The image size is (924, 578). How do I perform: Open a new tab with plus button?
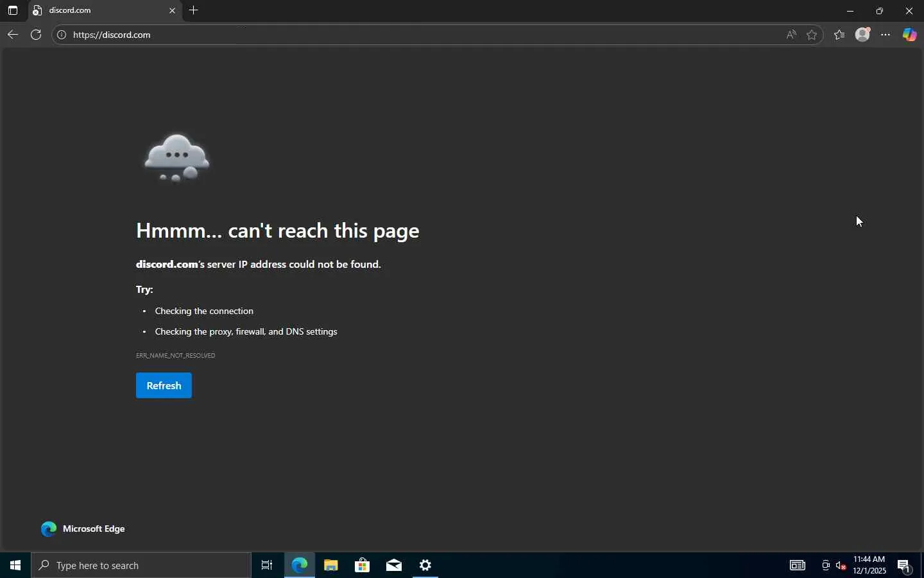194,10
